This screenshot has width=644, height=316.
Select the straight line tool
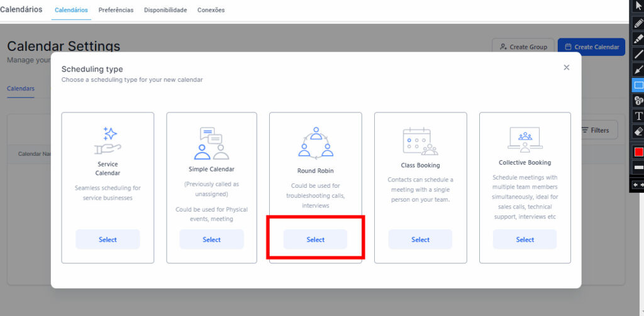638,54
